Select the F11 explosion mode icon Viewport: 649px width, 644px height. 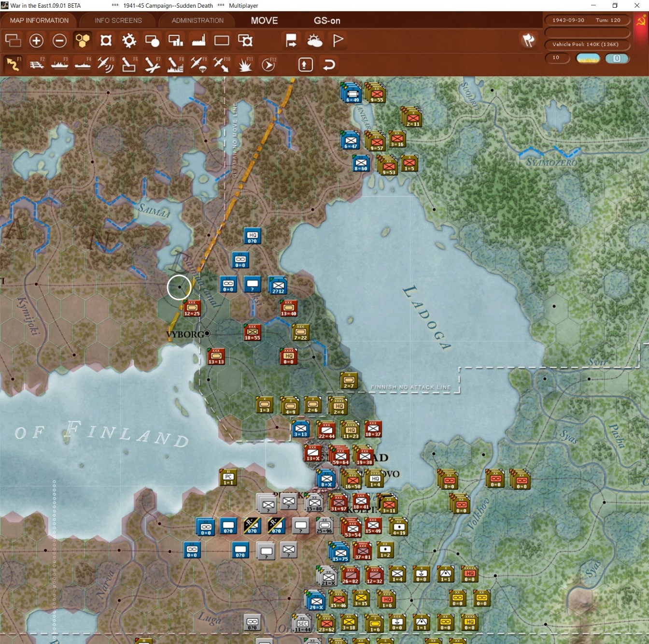[x=245, y=64]
